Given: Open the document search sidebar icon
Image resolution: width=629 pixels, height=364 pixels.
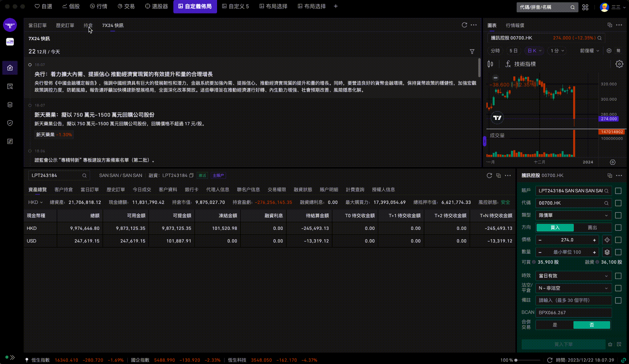Looking at the screenshot, I should 10,86.
